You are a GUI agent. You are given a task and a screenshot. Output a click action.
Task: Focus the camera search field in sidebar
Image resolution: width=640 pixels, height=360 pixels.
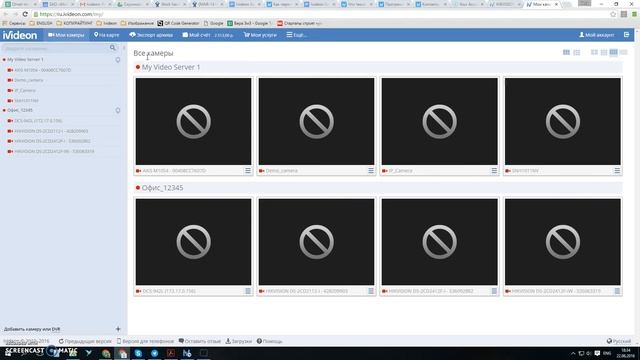(x=55, y=48)
